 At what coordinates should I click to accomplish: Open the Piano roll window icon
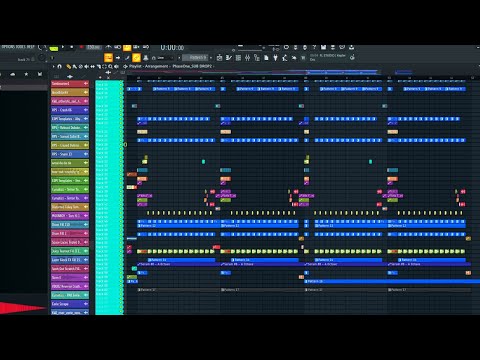pyautogui.click(x=229, y=58)
